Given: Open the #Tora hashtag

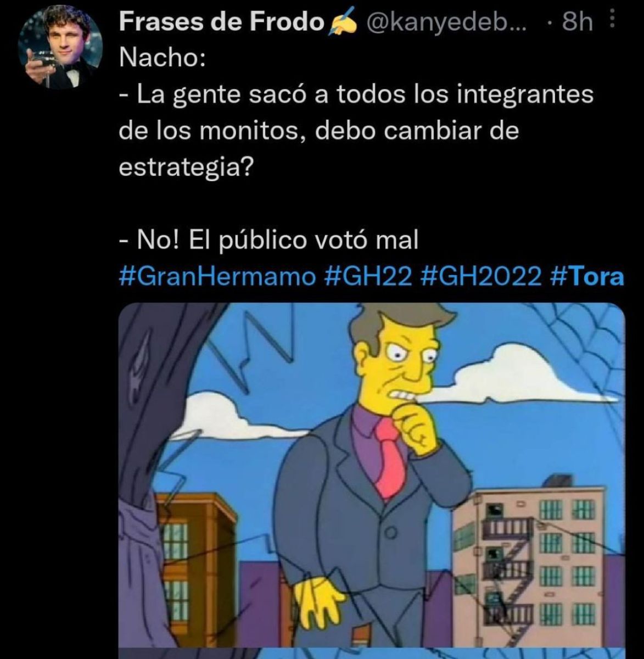Looking at the screenshot, I should pos(586,277).
